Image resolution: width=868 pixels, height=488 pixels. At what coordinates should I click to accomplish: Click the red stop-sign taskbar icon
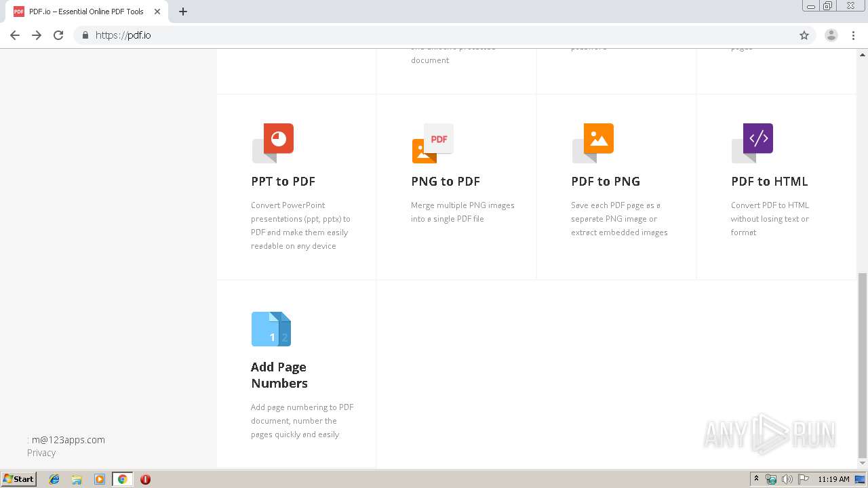(145, 479)
